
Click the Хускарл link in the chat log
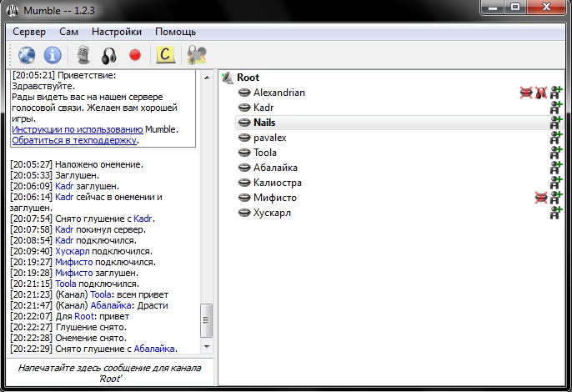(73, 252)
